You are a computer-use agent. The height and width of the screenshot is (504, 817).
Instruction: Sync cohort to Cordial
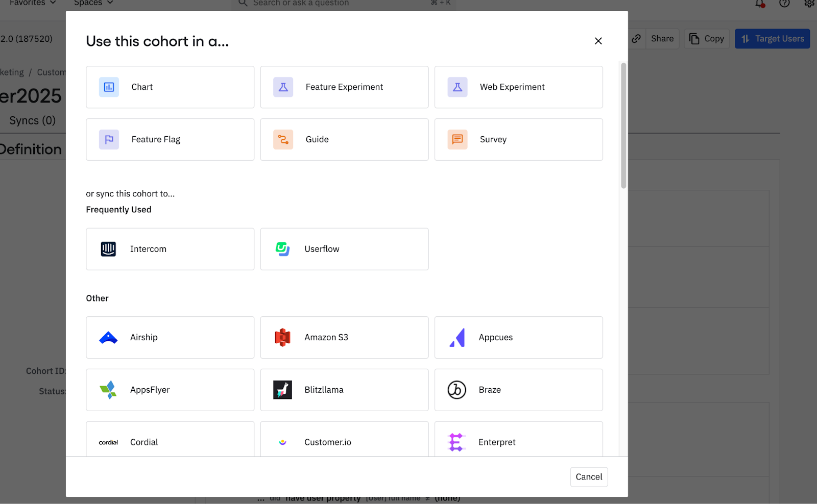point(170,439)
